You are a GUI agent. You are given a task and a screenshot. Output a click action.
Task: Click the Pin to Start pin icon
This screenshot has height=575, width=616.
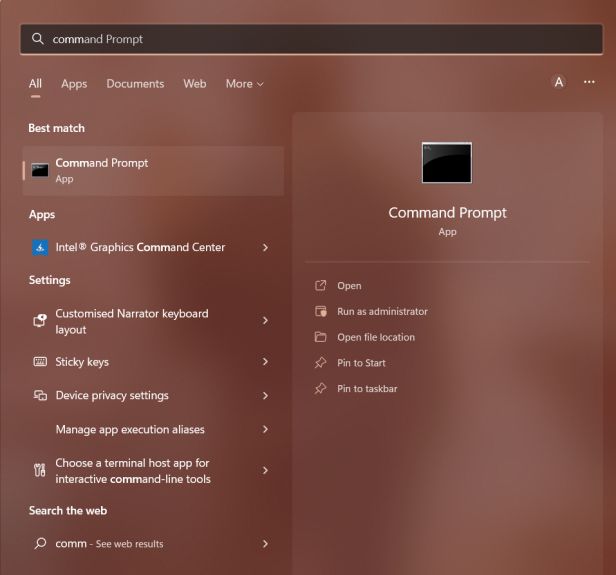(x=321, y=363)
